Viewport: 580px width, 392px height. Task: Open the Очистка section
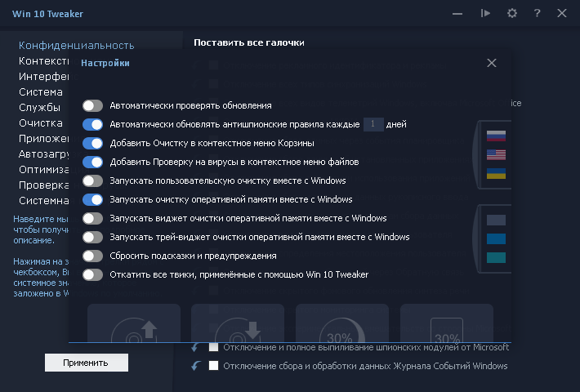coord(41,123)
